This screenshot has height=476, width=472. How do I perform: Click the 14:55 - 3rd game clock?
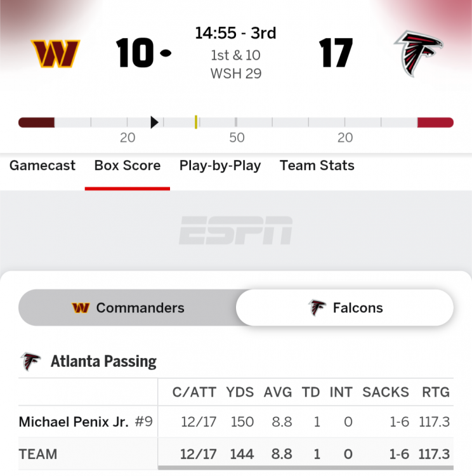click(235, 33)
